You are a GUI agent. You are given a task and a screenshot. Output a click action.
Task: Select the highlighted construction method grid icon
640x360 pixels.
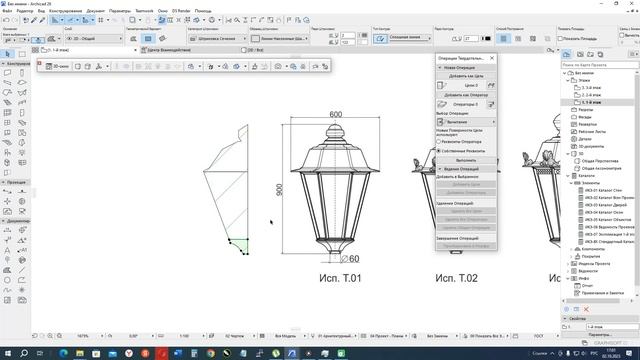pos(504,38)
